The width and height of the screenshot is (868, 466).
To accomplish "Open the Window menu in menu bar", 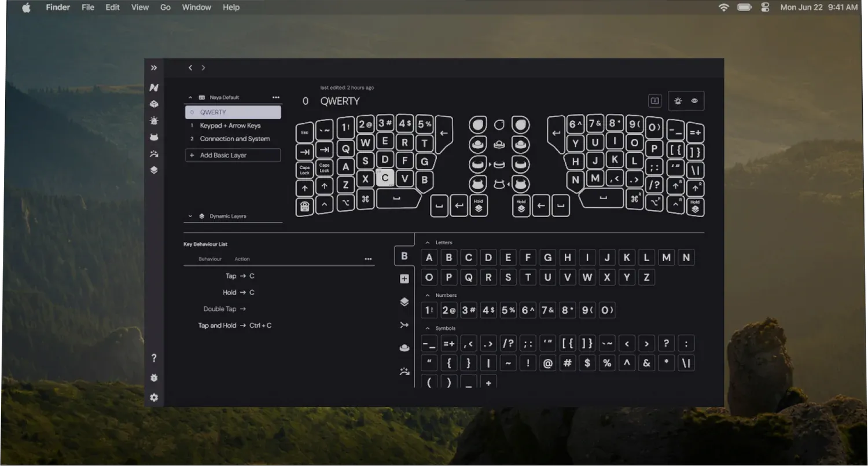I will pyautogui.click(x=196, y=8).
